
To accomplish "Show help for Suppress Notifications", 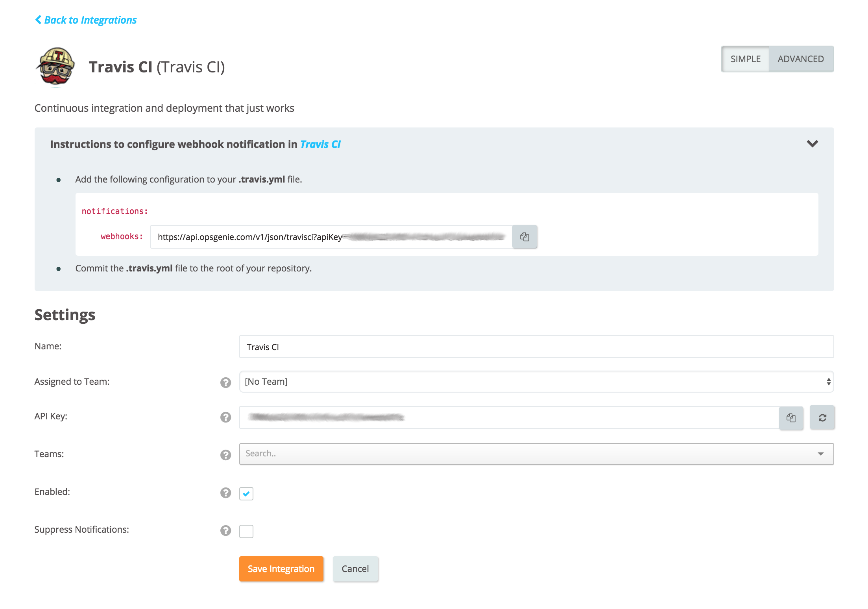I will coord(225,530).
